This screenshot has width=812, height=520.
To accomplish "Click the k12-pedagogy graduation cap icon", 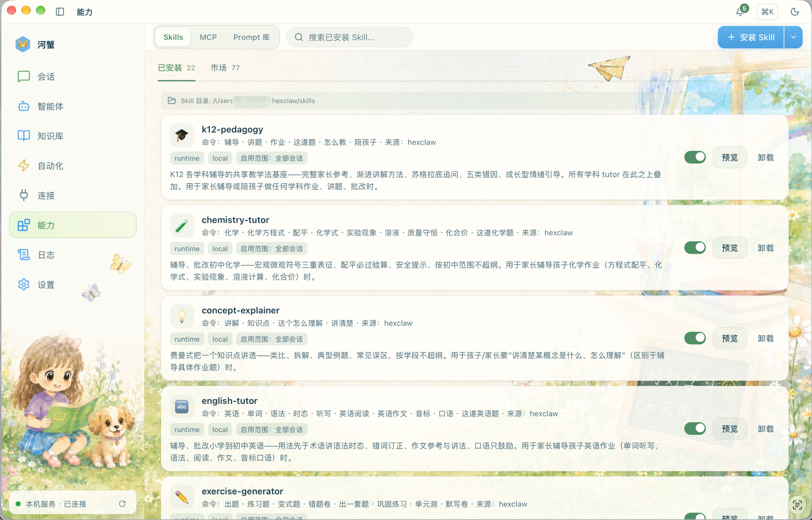I will click(182, 135).
